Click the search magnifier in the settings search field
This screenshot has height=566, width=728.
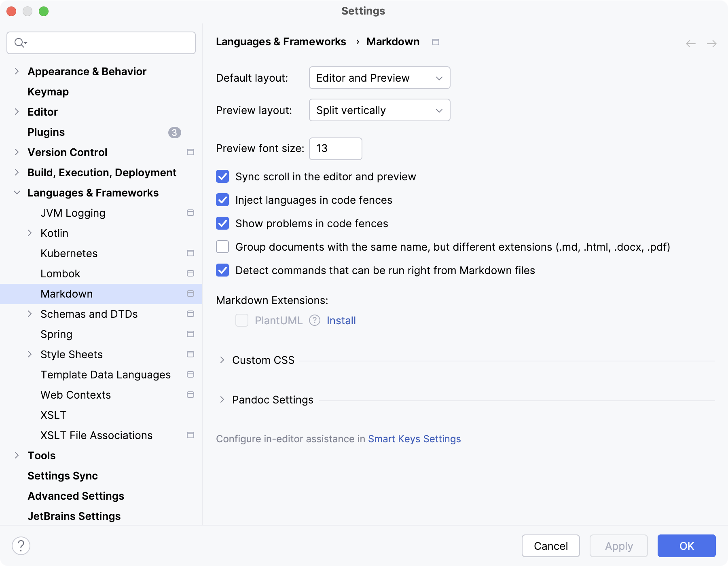[19, 42]
